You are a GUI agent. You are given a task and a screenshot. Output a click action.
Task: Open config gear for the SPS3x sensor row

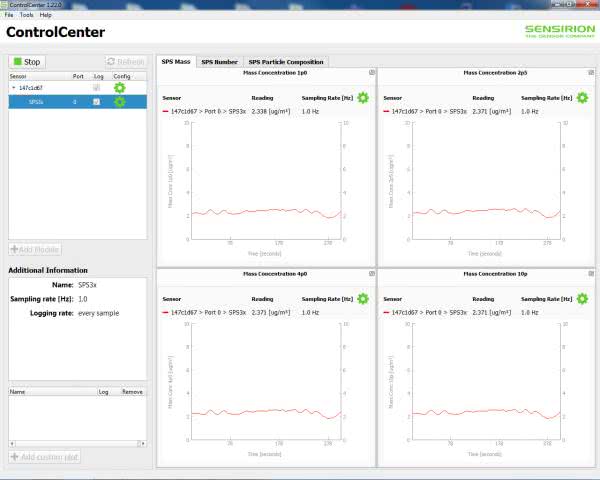coord(120,102)
